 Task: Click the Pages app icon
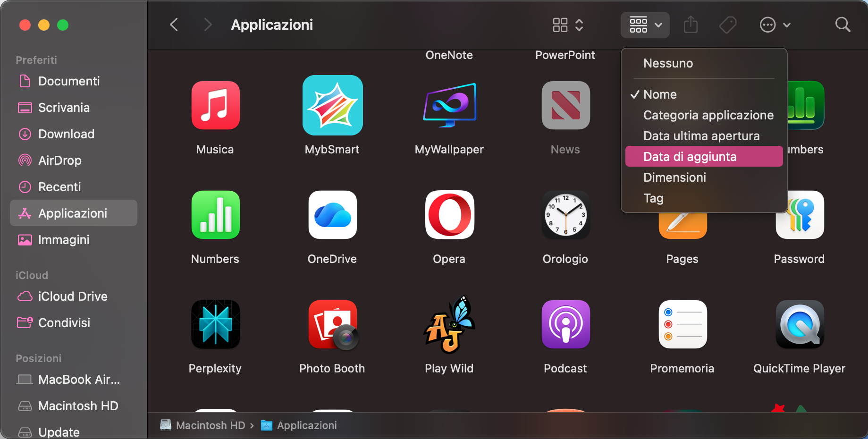(x=683, y=226)
